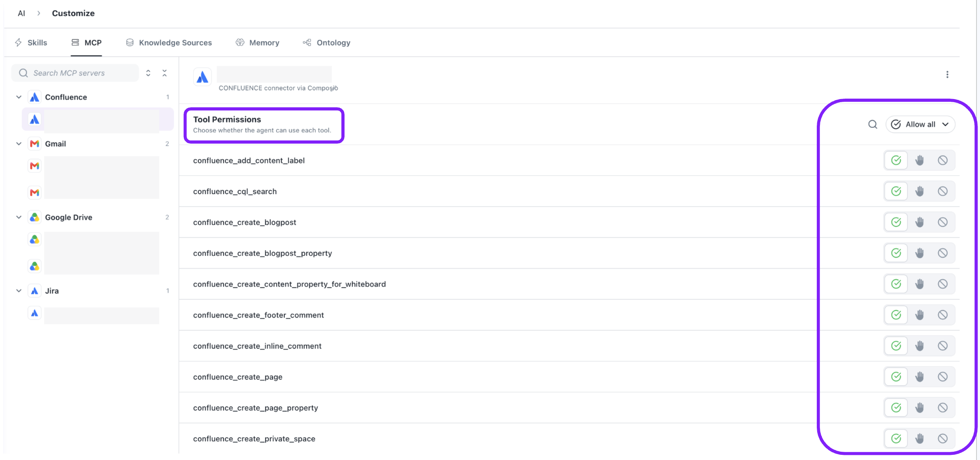The width and height of the screenshot is (980, 460).
Task: Block confluence_cql_search with the deny icon
Action: 943,191
